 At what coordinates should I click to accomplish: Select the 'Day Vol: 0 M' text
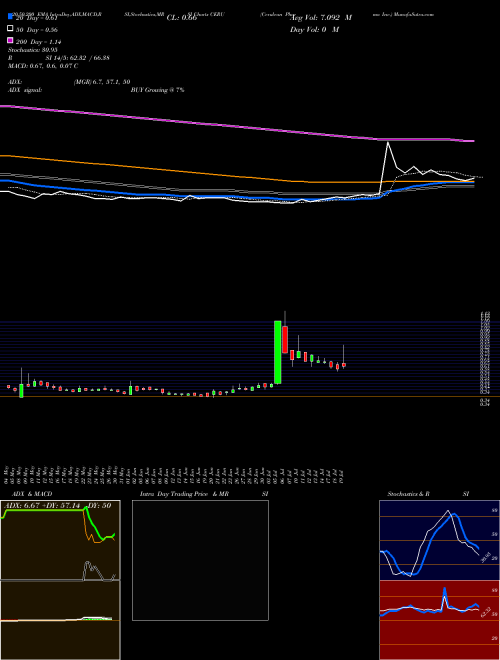pyautogui.click(x=314, y=29)
